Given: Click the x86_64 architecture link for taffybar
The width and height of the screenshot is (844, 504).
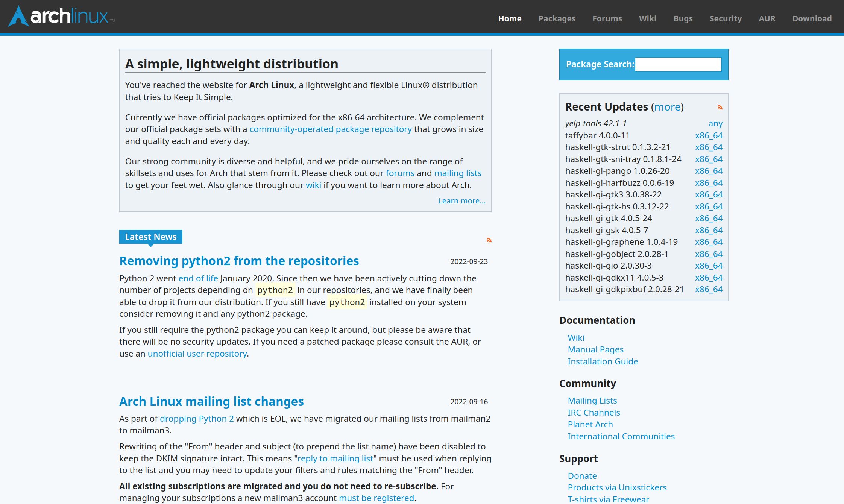Looking at the screenshot, I should (709, 135).
